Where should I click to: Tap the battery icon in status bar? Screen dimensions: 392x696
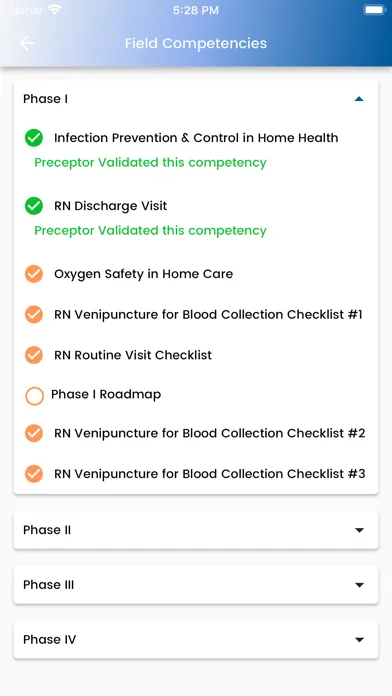point(374,10)
